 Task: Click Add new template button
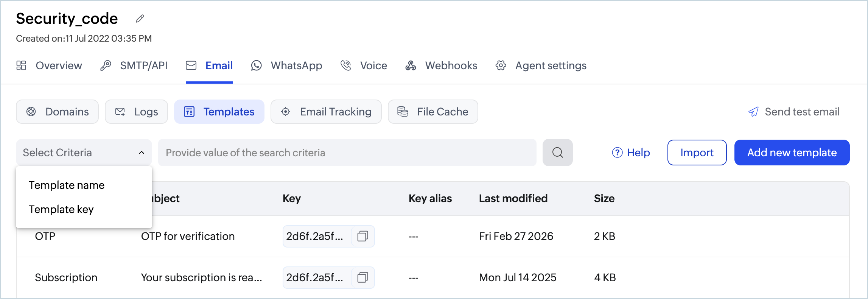792,153
